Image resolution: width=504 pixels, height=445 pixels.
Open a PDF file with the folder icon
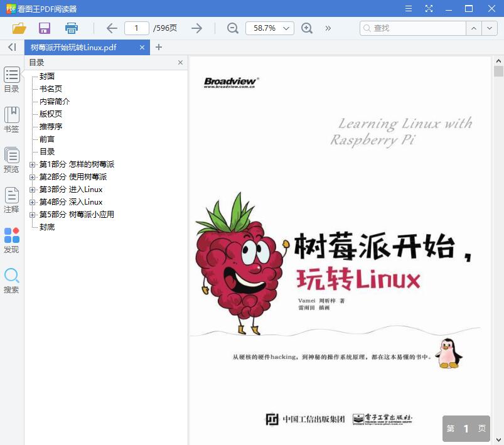coord(19,28)
